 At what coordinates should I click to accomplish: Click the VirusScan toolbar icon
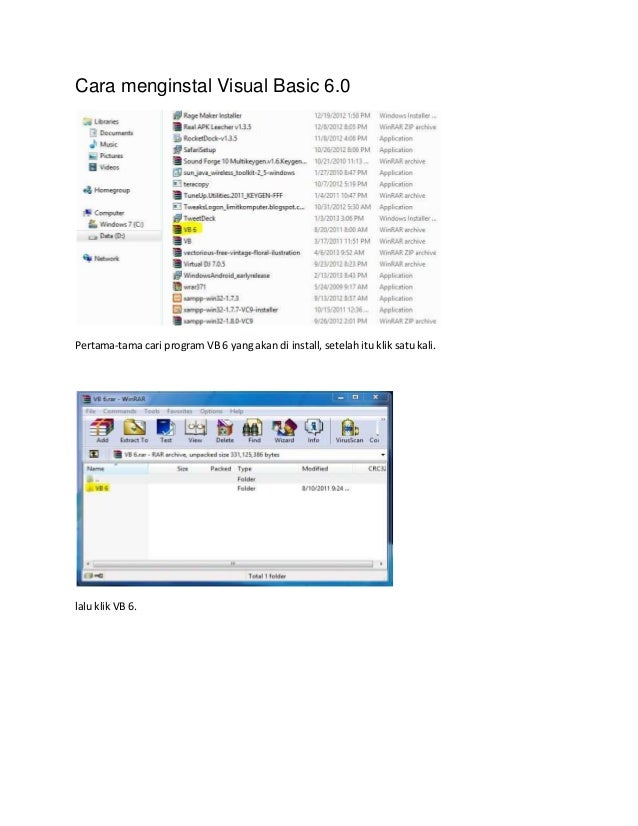(349, 430)
